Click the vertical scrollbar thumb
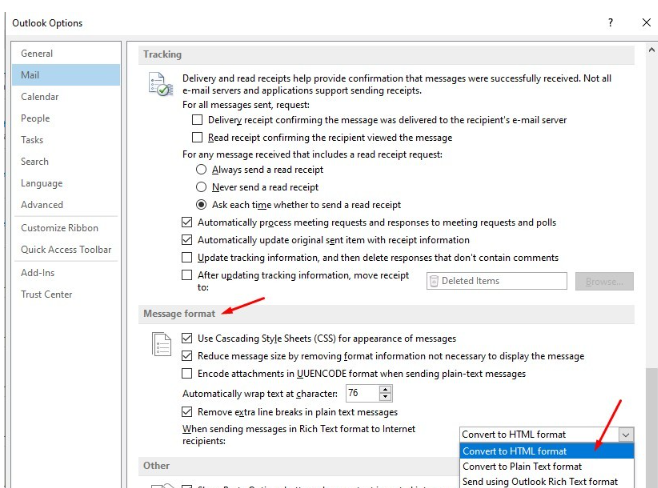The image size is (658, 488). (652, 427)
